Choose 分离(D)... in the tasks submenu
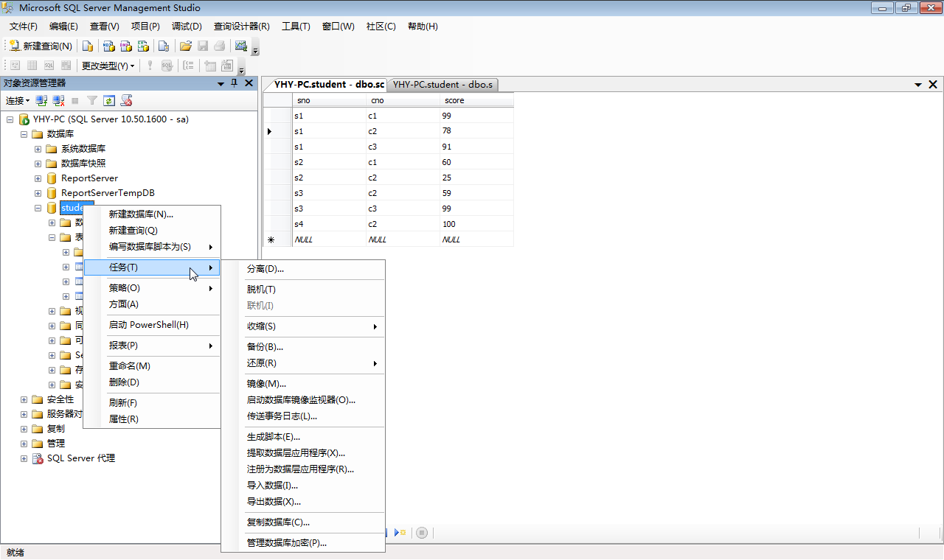Viewport: 944px width, 560px height. pyautogui.click(x=304, y=269)
